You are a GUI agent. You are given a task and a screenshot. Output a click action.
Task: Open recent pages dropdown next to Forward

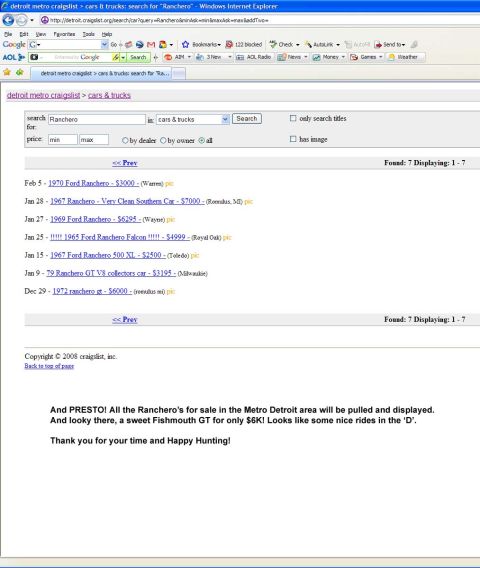click(32, 20)
